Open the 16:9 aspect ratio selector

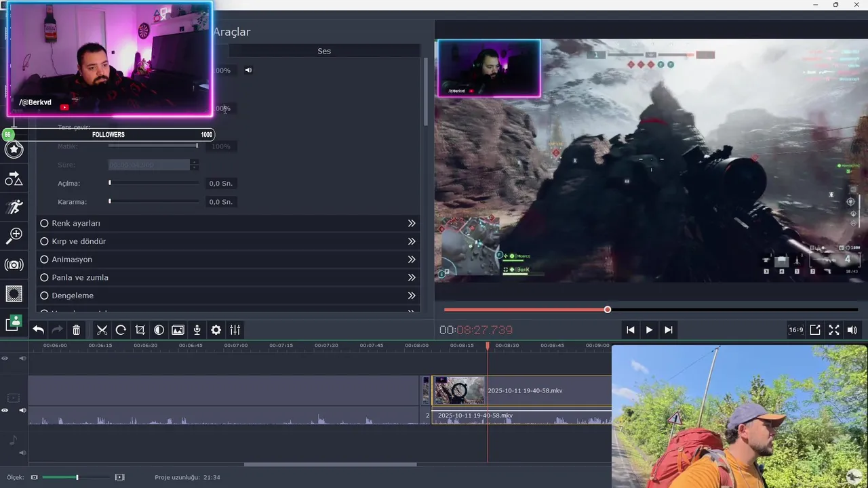795,330
